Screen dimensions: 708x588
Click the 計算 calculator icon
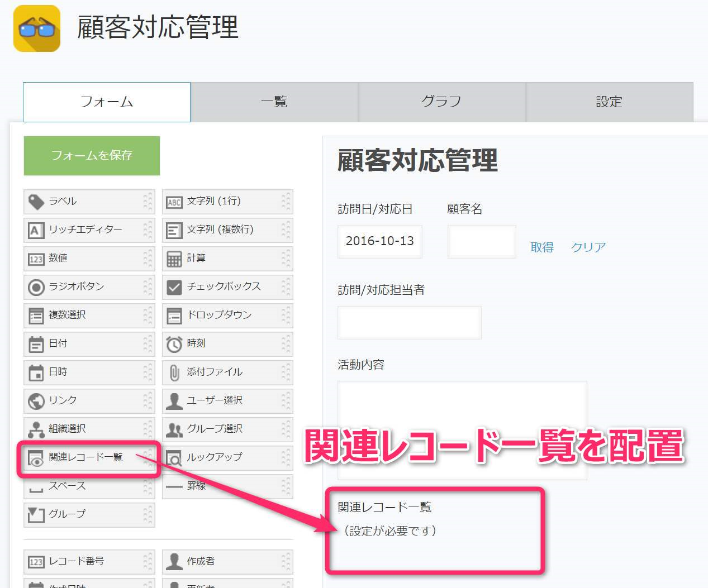(174, 259)
